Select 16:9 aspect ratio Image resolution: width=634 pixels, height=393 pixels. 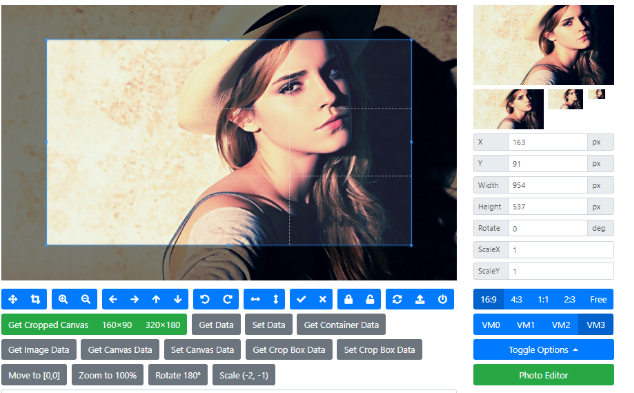tap(488, 300)
